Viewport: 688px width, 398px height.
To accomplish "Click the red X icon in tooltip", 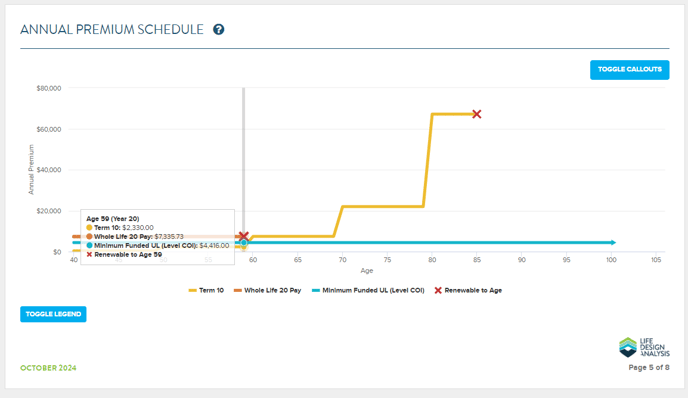I will (89, 255).
